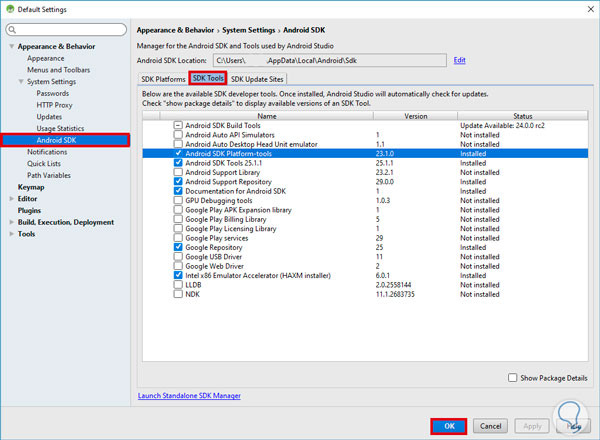Uncheck Android SDK Tools 25.1.1
This screenshot has height=440, width=600.
(178, 163)
